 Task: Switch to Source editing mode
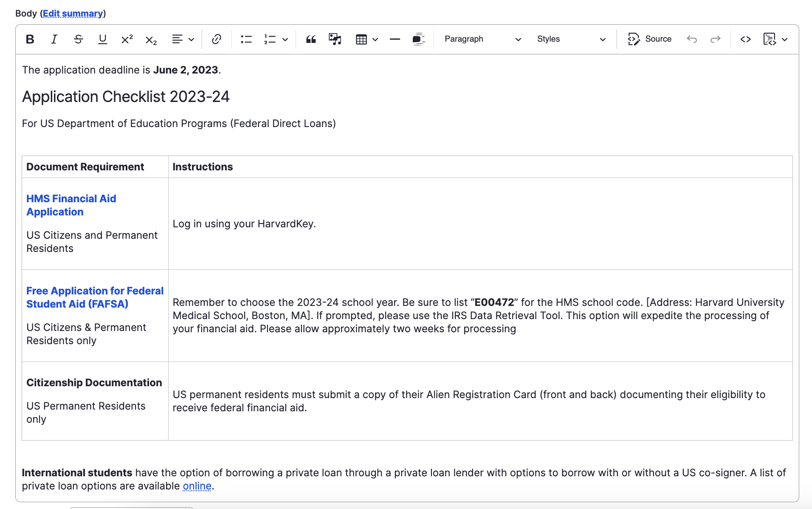[649, 39]
